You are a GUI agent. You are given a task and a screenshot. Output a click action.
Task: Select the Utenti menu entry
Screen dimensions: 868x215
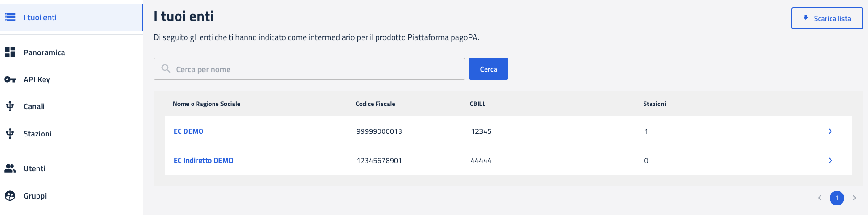click(34, 168)
